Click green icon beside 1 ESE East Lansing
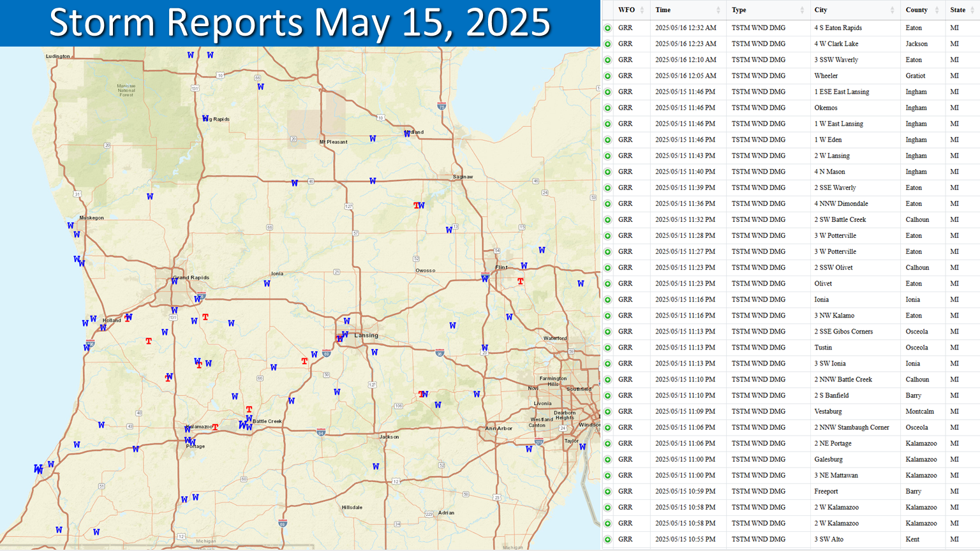 [607, 92]
